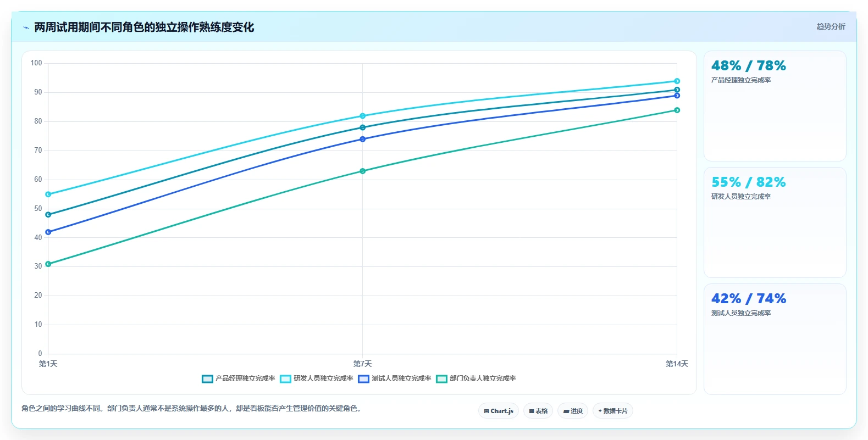868x440 pixels.
Task: Click 测试人员 data point at 第1天
Action: 48,232
